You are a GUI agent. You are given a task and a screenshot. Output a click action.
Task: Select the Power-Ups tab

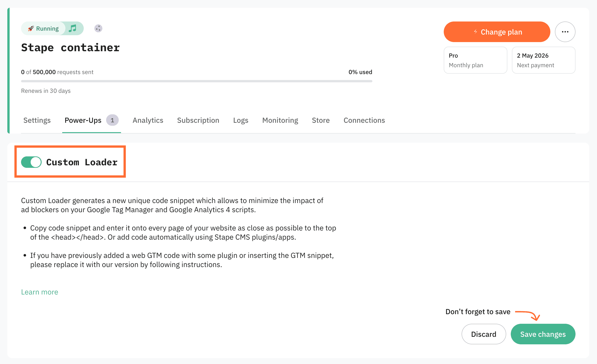(x=83, y=120)
